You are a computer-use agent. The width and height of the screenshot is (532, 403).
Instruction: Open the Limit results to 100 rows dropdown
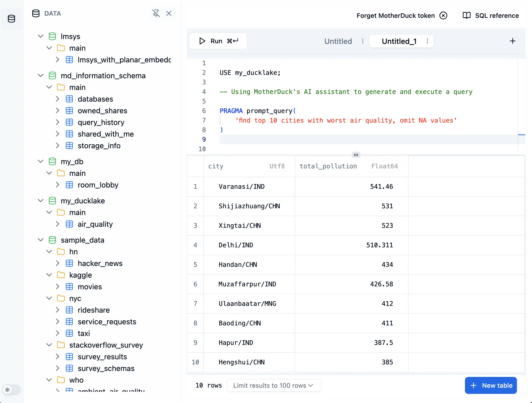click(x=273, y=385)
